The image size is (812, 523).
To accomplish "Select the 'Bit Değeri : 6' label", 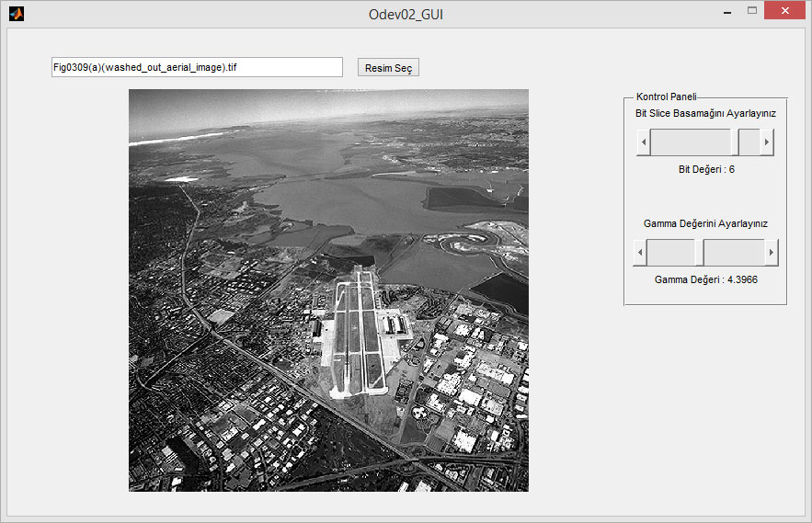I will (706, 169).
